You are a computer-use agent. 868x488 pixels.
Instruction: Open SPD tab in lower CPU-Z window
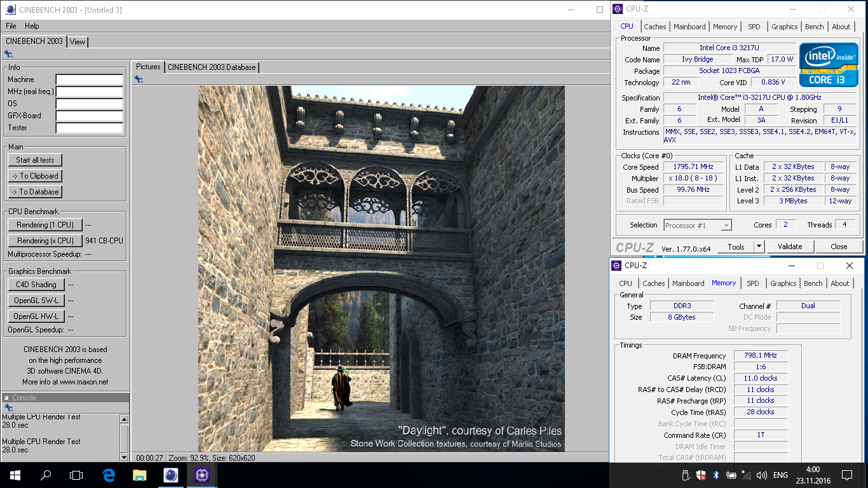pyautogui.click(x=753, y=283)
